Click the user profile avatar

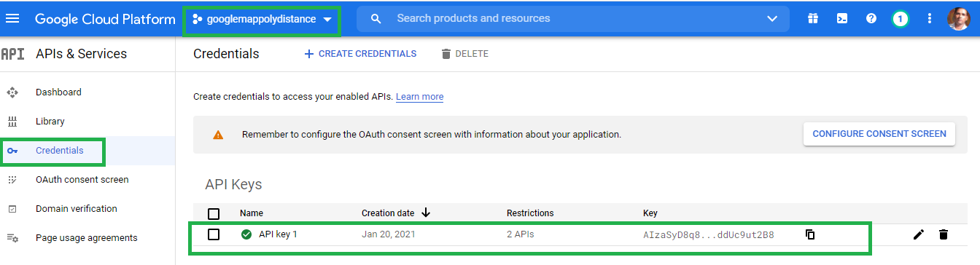point(958,19)
